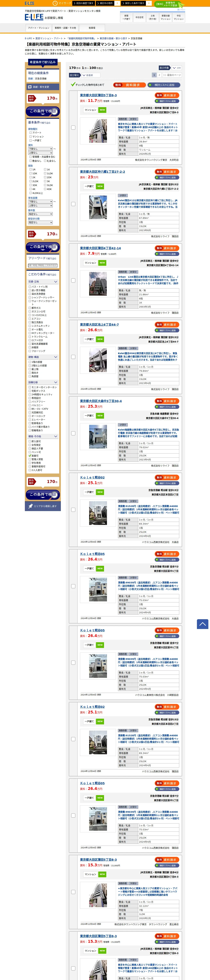This screenshot has width=210, height=980.
Task: Click the top 無料 資料請求 bulk button
Action: click(x=130, y=85)
